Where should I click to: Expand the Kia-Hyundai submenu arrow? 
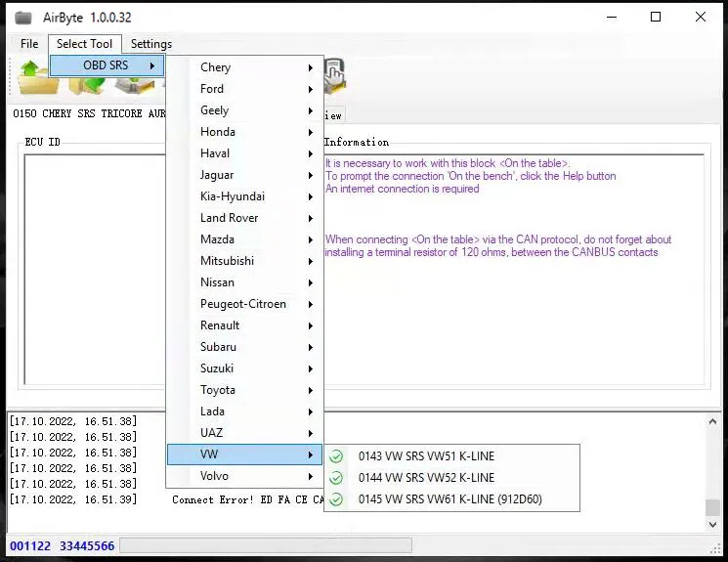[x=311, y=196]
